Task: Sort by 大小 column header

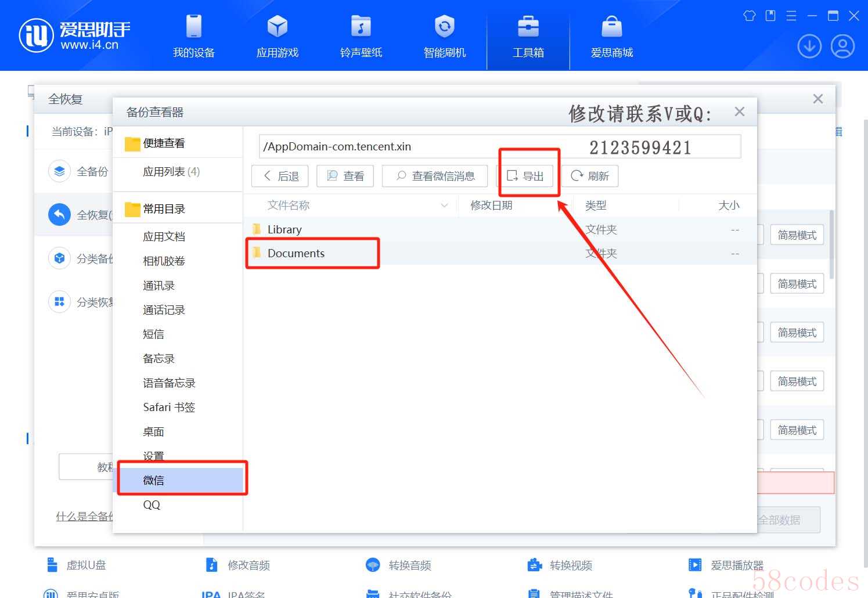Action: 729,206
